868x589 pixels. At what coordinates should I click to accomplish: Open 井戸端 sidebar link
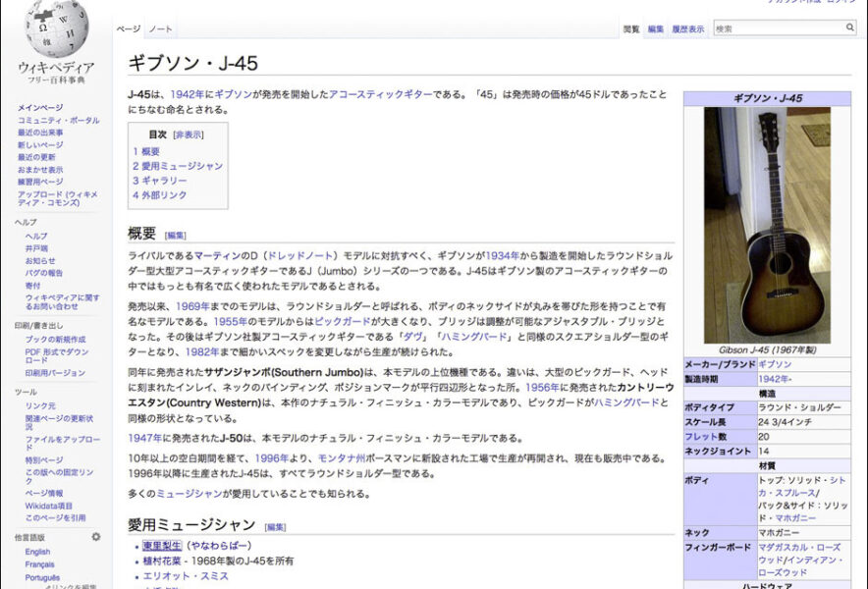(x=36, y=248)
